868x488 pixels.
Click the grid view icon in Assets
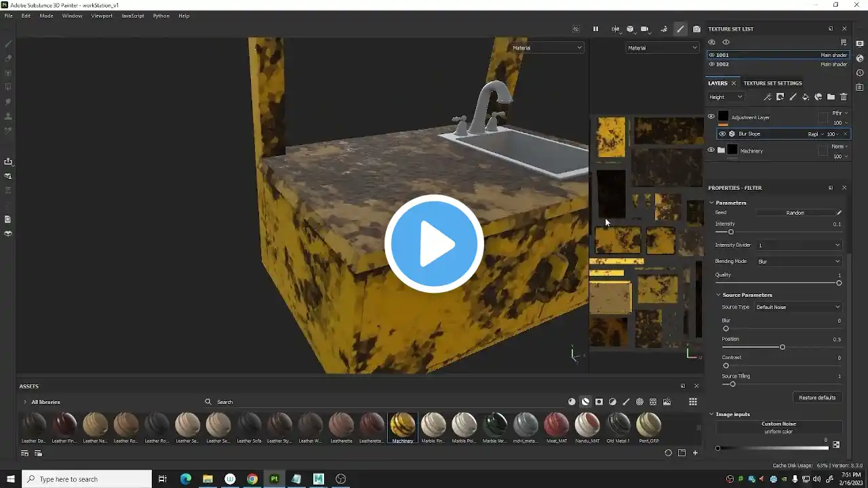692,402
